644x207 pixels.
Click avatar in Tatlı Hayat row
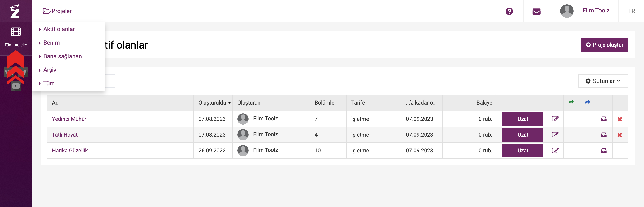pos(243,135)
